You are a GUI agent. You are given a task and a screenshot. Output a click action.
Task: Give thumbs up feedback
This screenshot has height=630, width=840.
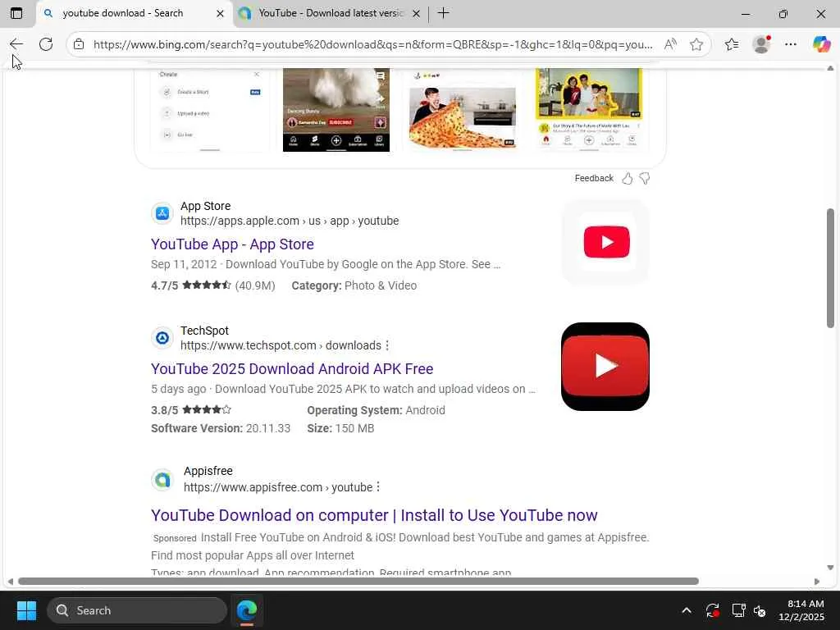click(x=628, y=178)
